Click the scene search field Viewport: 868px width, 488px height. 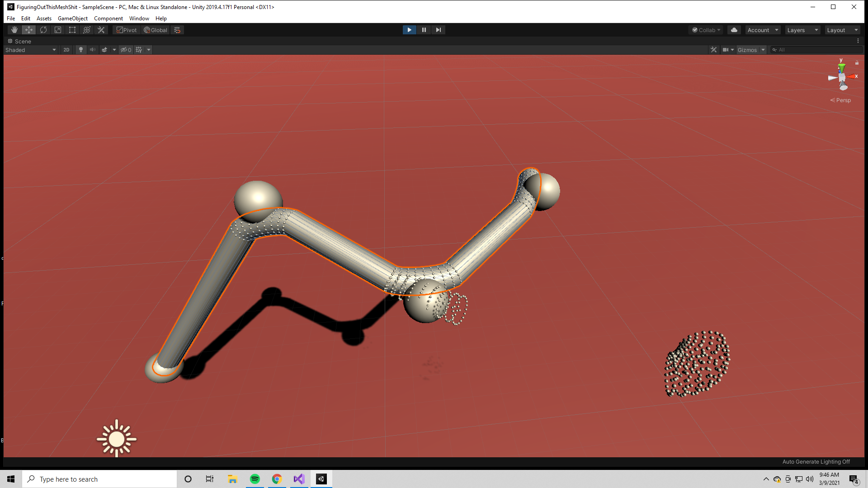coord(816,50)
